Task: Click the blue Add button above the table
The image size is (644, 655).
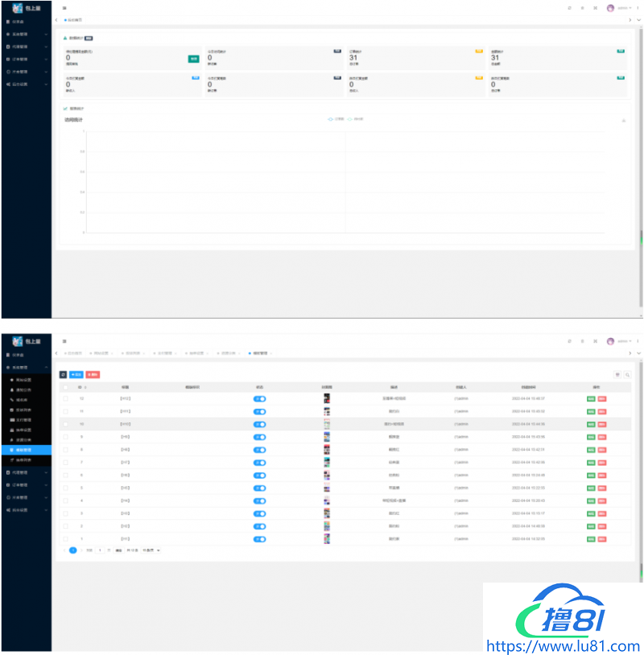Action: 76,374
